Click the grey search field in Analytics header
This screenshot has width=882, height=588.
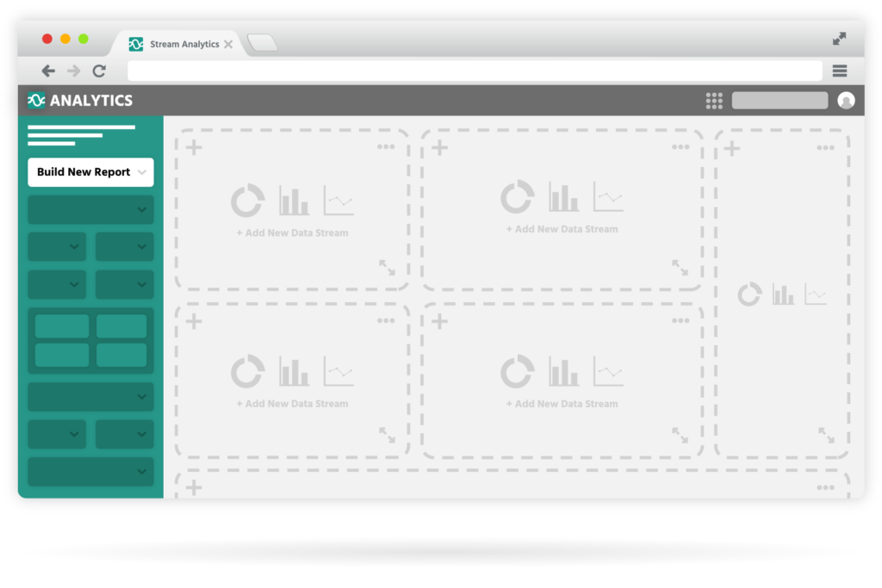[780, 101]
